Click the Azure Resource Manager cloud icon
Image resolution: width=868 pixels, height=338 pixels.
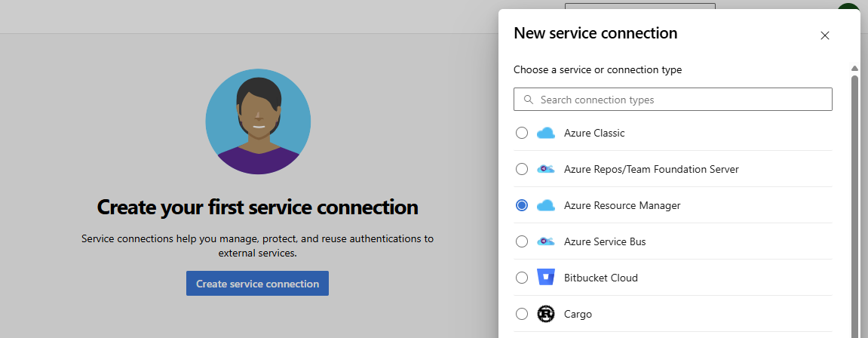tap(546, 205)
